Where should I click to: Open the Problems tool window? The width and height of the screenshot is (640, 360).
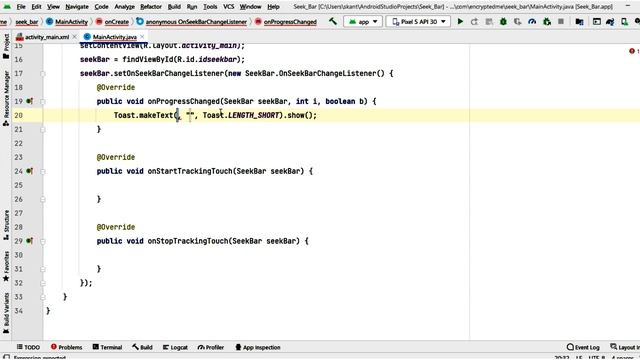click(67, 347)
